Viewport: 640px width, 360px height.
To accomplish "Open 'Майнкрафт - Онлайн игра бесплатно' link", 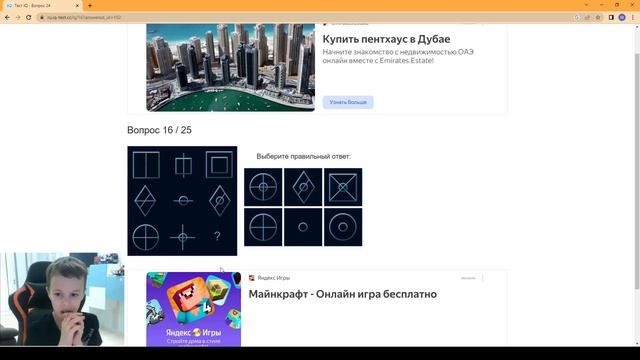I will tap(342, 294).
